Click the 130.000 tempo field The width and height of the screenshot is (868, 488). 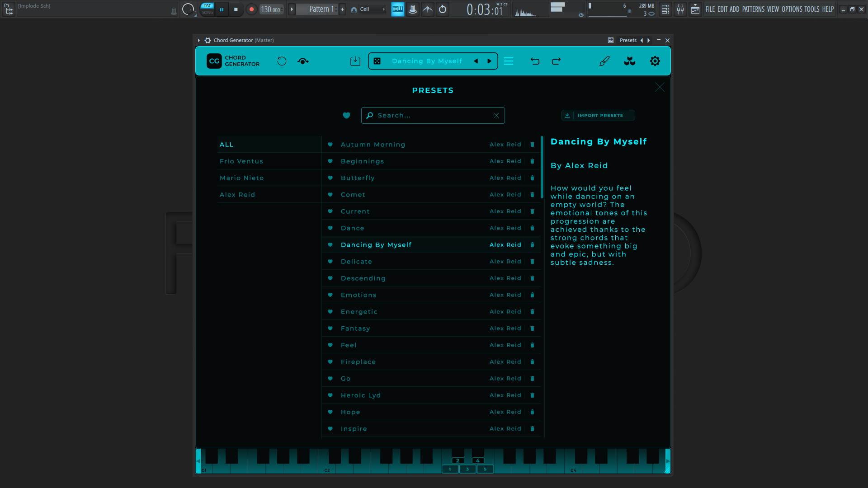tap(272, 9)
